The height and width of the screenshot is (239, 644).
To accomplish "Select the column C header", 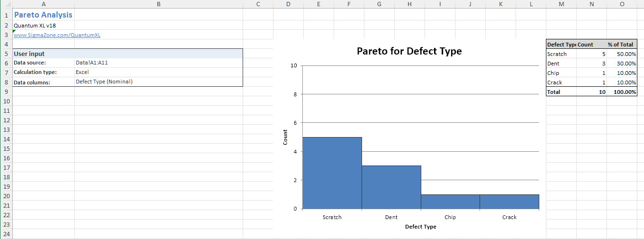I will [x=258, y=4].
